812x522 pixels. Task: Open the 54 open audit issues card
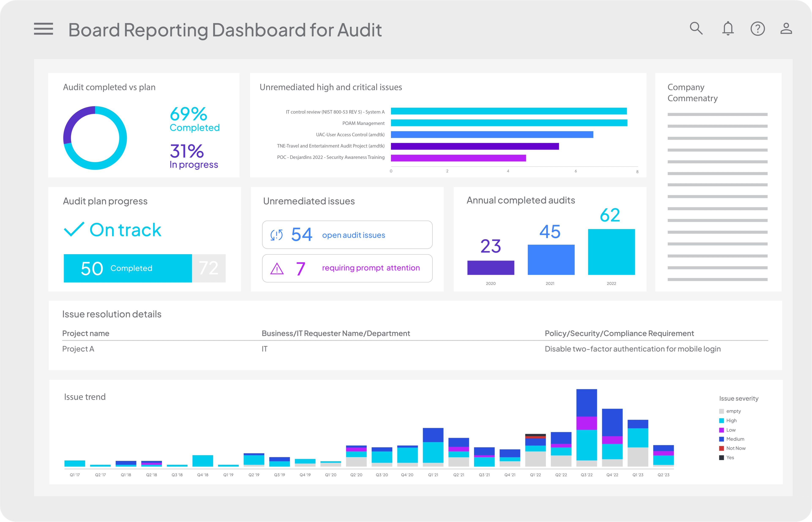pos(347,235)
